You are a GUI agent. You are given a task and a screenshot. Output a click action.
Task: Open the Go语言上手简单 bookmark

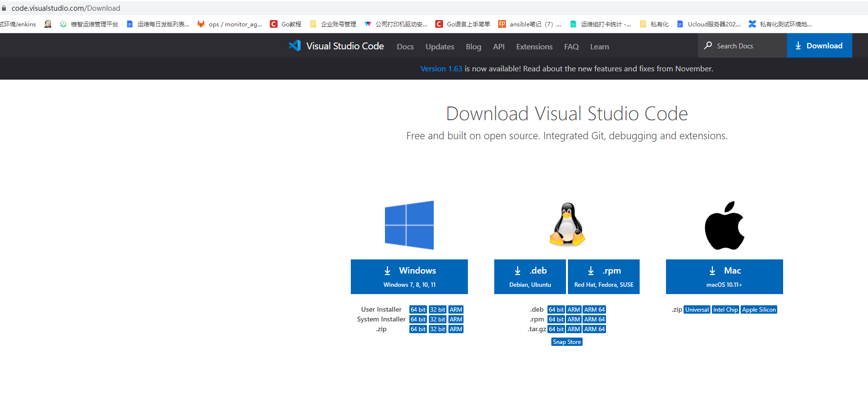click(463, 24)
